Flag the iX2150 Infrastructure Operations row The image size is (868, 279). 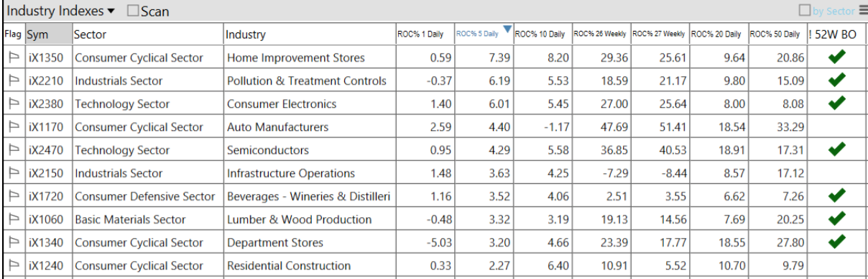click(12, 173)
